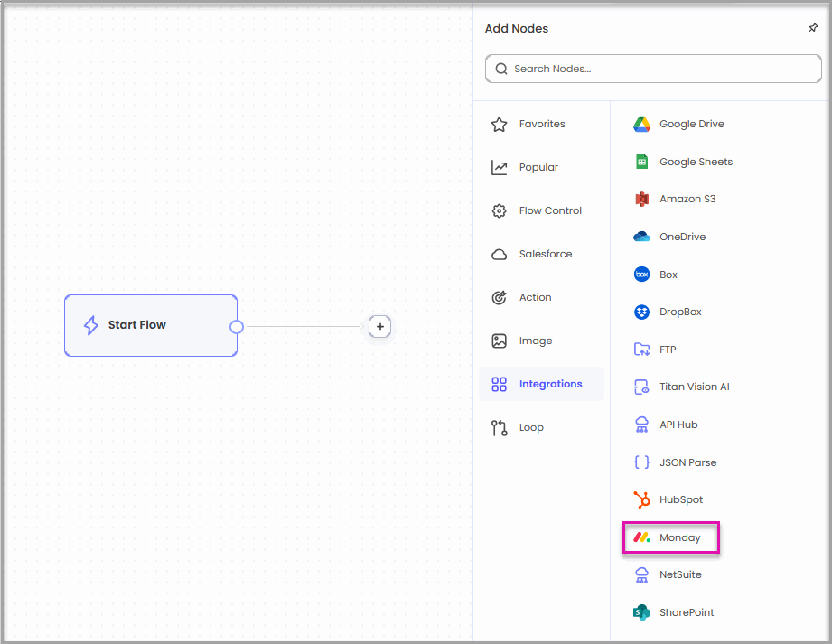The image size is (832, 644).
Task: Select the Image category
Action: (x=541, y=341)
